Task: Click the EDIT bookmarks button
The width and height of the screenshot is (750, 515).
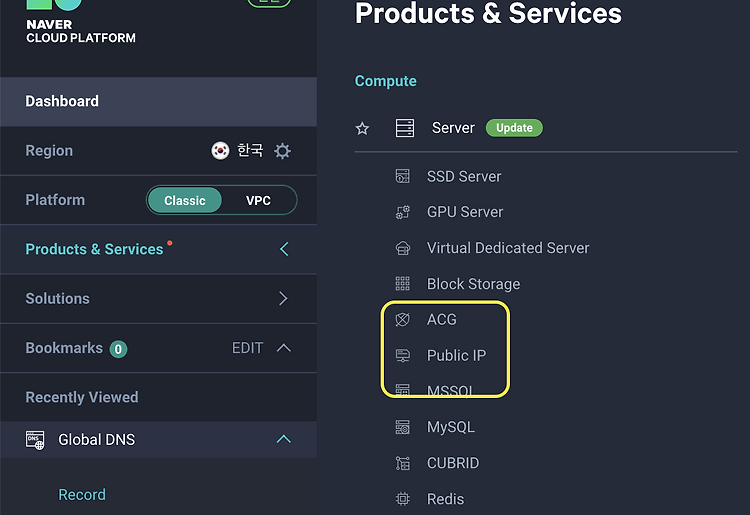Action: (247, 348)
